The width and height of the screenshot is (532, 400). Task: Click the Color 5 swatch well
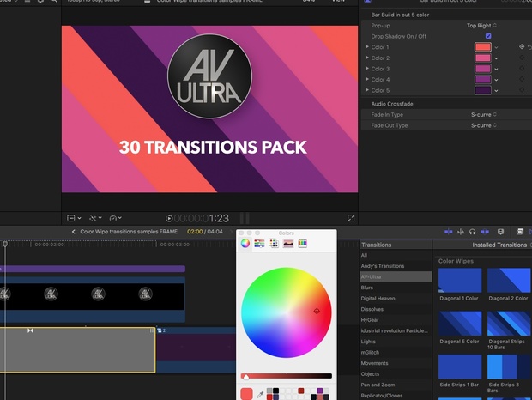click(483, 91)
